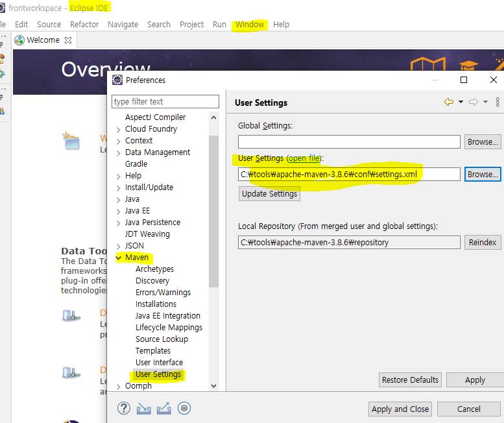Click the Preferences dialog gear icon

pyautogui.click(x=117, y=80)
